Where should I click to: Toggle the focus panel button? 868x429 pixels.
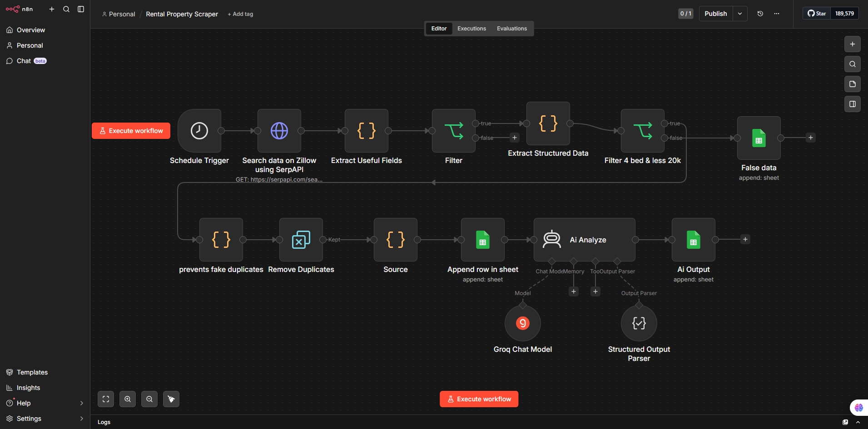853,104
